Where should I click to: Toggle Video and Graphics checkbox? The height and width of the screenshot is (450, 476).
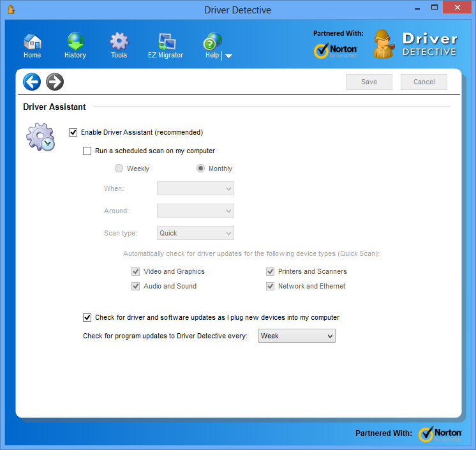click(x=135, y=271)
